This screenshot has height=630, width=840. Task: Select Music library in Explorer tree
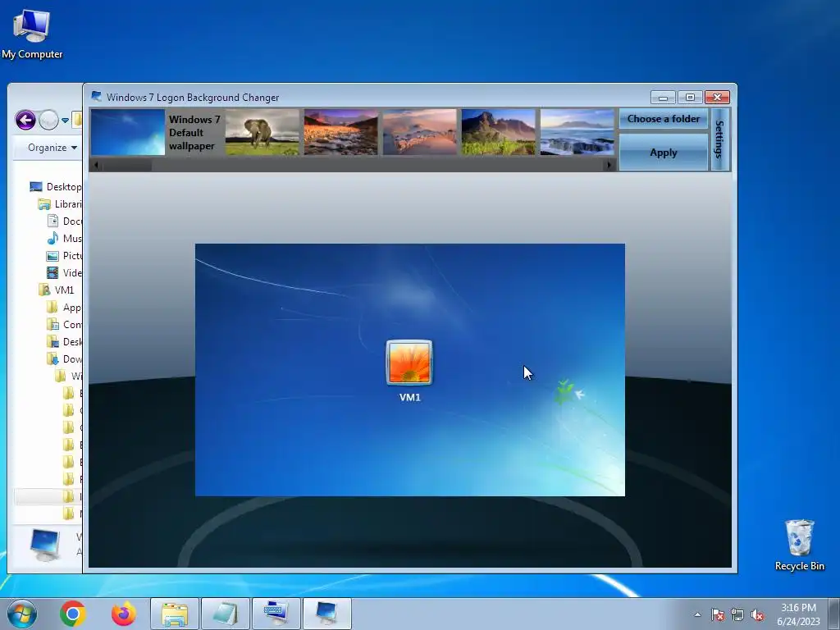(x=65, y=239)
